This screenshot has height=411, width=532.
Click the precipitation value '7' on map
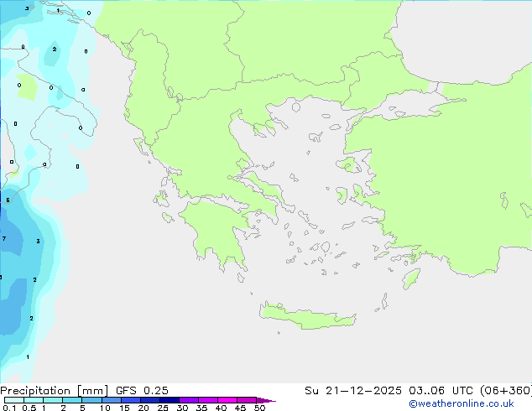[4, 239]
